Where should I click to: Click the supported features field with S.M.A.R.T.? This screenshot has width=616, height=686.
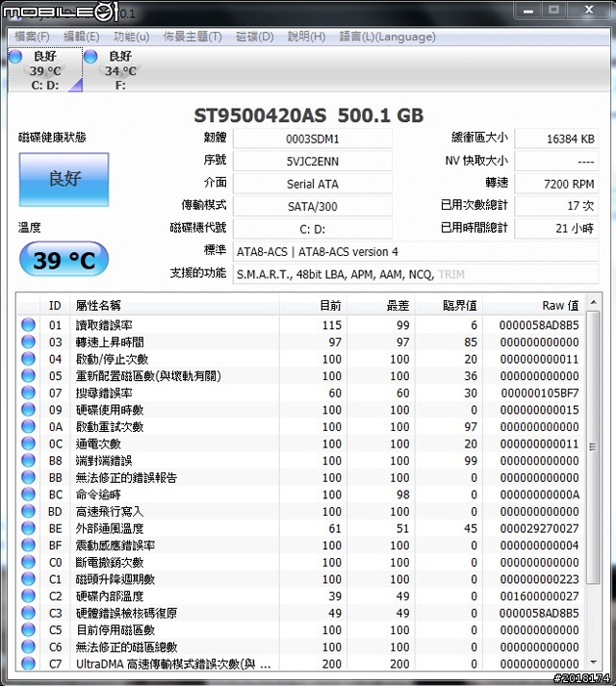416,274
